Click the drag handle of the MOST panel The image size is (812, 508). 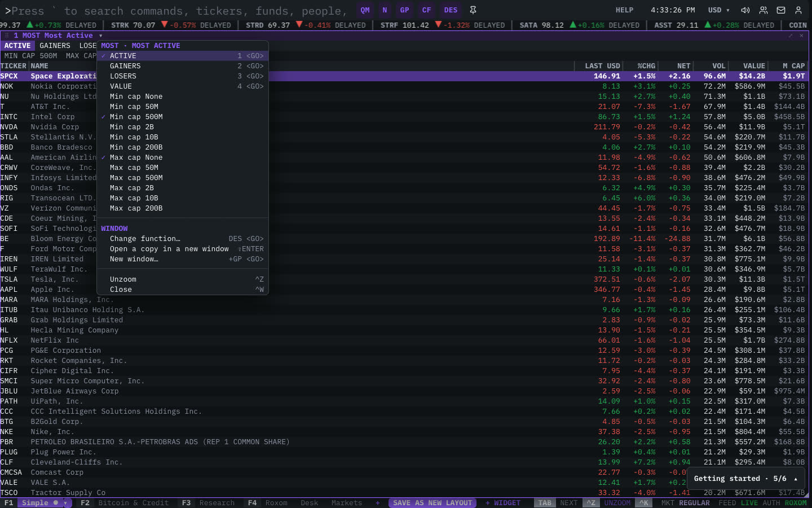7,36
